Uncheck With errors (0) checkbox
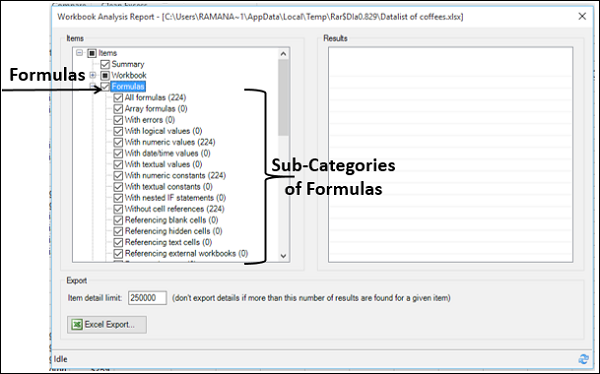Image resolution: width=600 pixels, height=374 pixels. (x=118, y=120)
